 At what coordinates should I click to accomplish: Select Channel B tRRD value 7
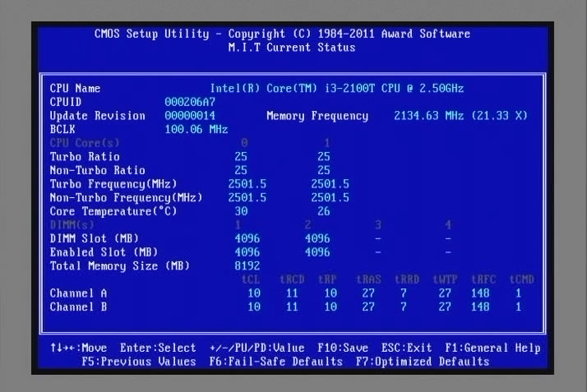[x=404, y=307]
